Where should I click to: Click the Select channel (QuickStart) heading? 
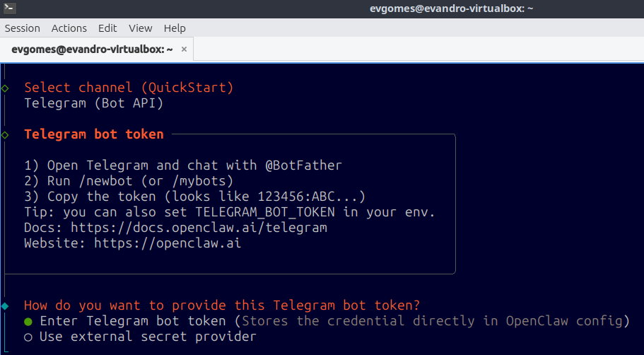coord(129,88)
